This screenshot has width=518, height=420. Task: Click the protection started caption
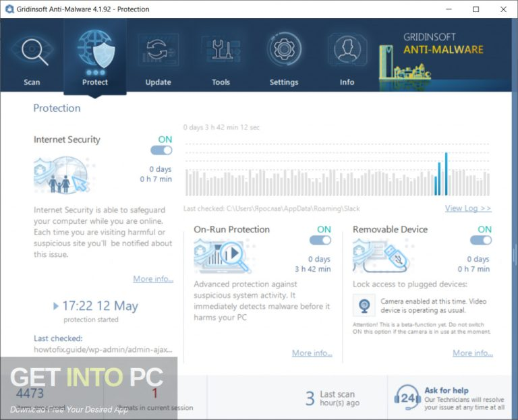coord(91,320)
